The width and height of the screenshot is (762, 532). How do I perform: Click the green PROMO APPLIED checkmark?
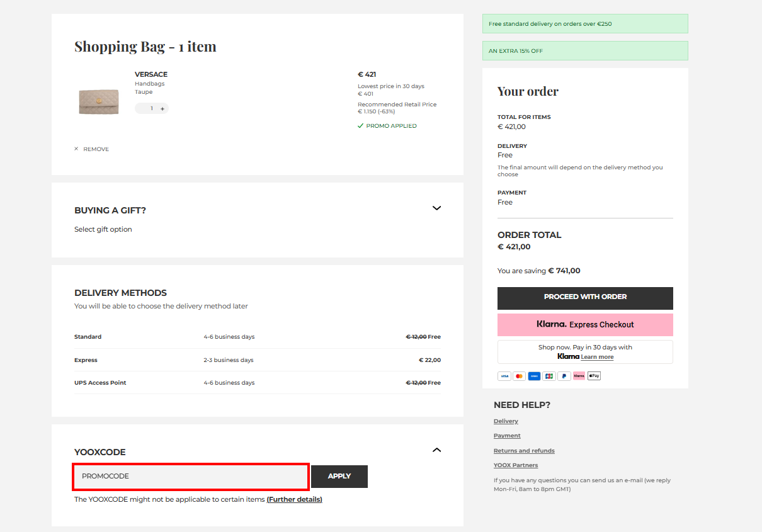coord(361,126)
